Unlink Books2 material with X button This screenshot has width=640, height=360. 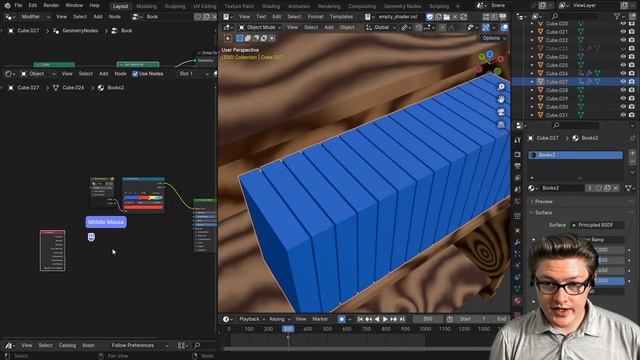(616, 188)
